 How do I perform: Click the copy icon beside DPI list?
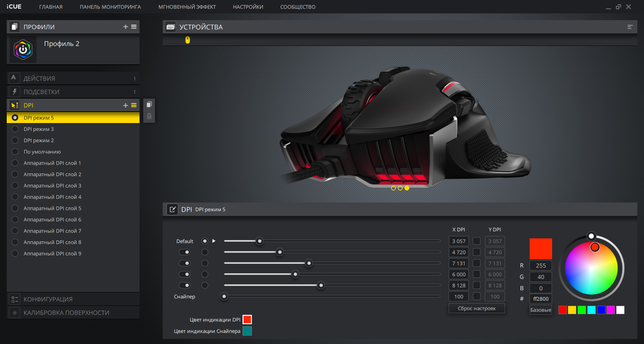(149, 105)
